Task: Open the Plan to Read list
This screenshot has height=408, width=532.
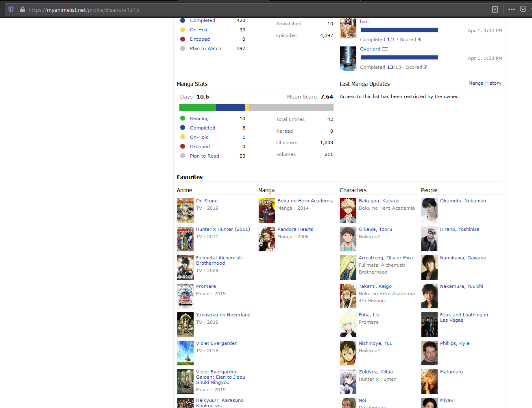Action: (205, 156)
